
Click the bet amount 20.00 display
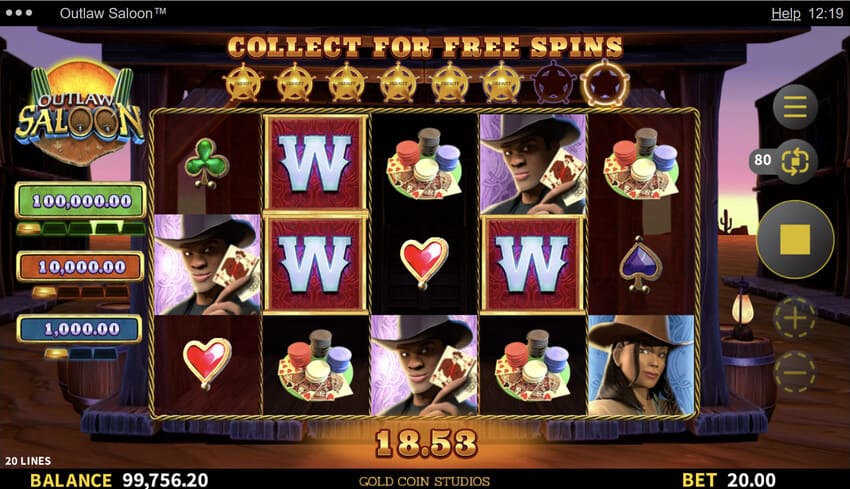click(x=751, y=480)
